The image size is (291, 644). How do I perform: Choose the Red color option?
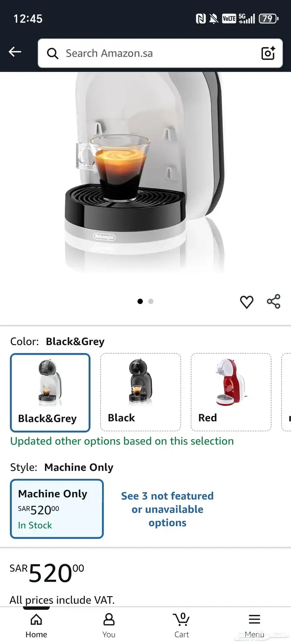coord(231,392)
